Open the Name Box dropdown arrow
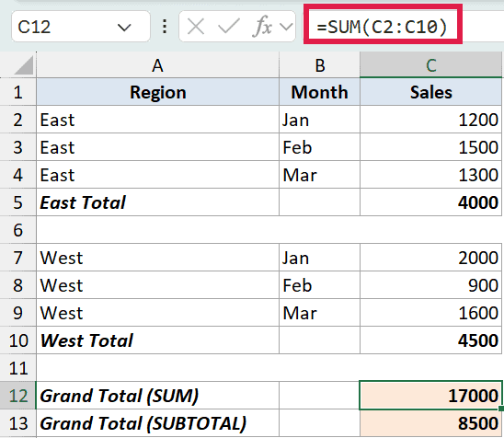The width and height of the screenshot is (504, 438). click(124, 28)
